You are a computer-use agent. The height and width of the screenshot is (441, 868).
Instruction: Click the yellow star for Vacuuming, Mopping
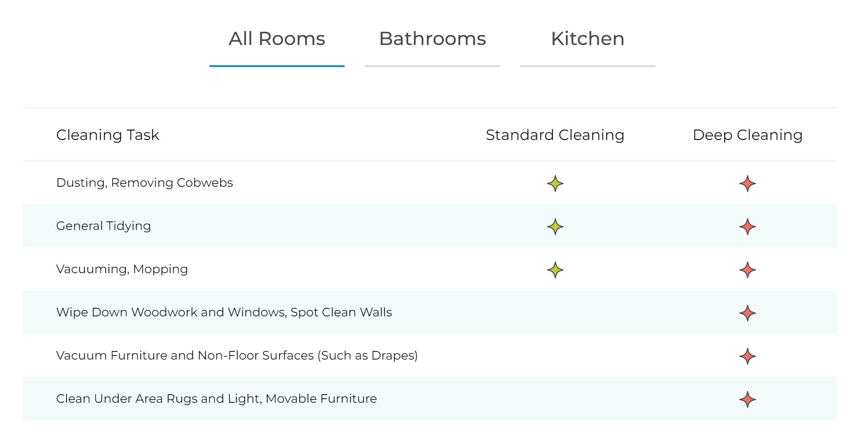[555, 269]
